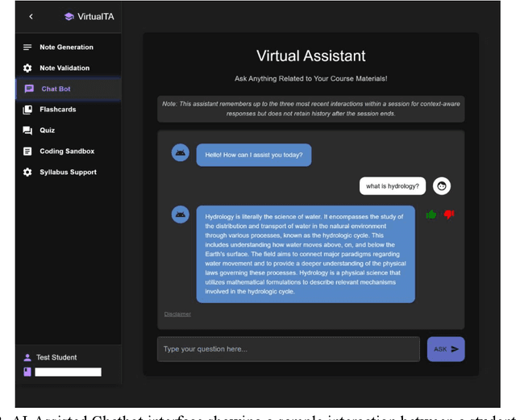The width and height of the screenshot is (516, 420).
Task: Open Note Generation page
Action: [66, 48]
